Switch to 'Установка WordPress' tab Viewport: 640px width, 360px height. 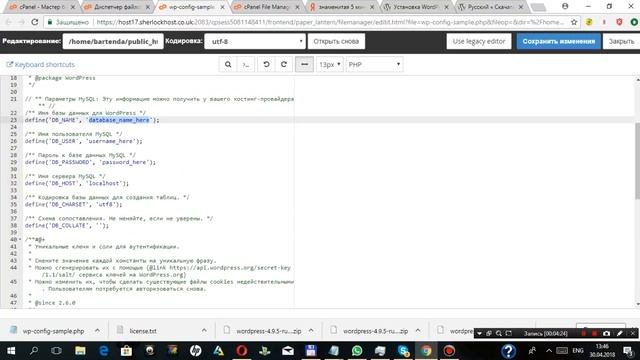(416, 7)
